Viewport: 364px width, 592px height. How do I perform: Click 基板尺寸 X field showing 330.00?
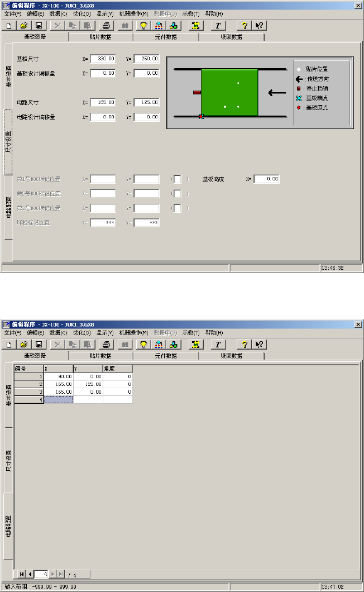(103, 59)
